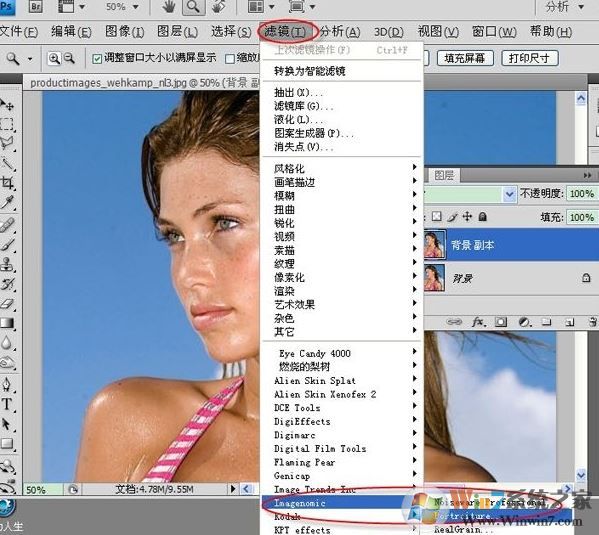The height and width of the screenshot is (535, 599).
Task: Launch Bridge from the Br icon
Action: (x=35, y=6)
